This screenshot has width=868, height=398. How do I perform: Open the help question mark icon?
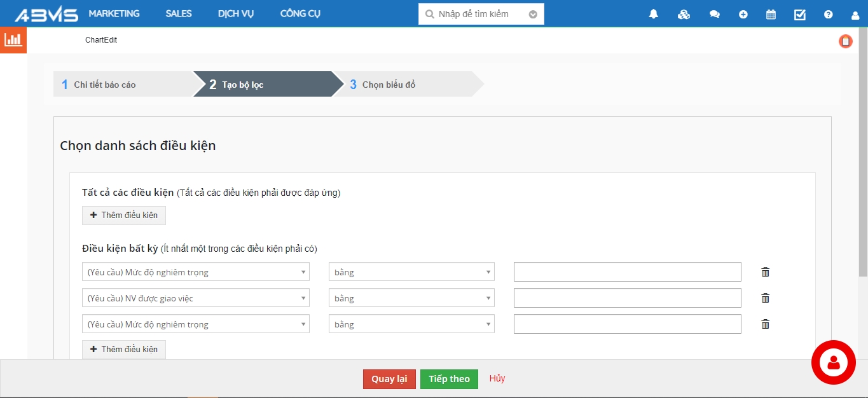[828, 14]
